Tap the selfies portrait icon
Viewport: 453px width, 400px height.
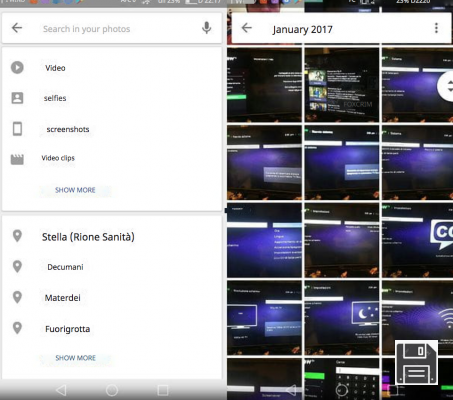(x=17, y=98)
